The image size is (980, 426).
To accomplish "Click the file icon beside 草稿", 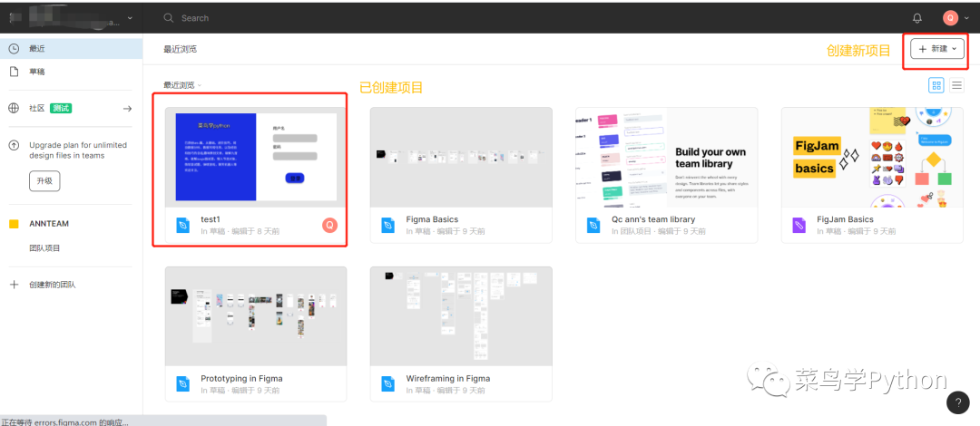I will tap(14, 72).
